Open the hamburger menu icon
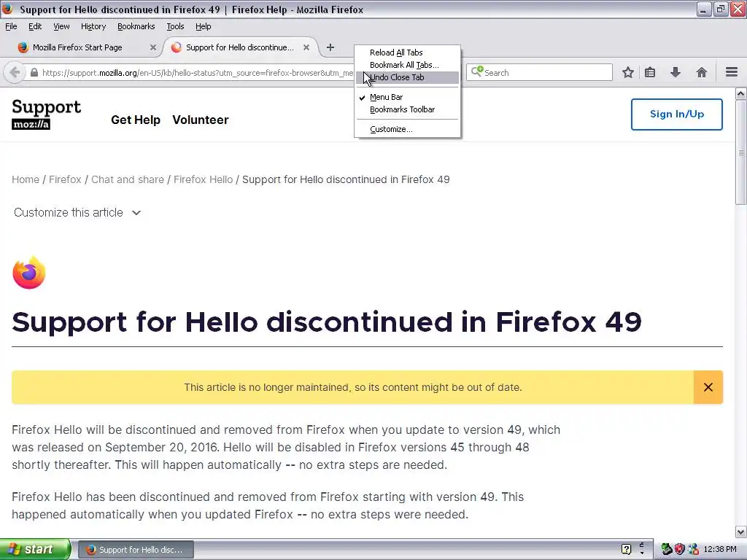This screenshot has height=560, width=747. [x=731, y=72]
